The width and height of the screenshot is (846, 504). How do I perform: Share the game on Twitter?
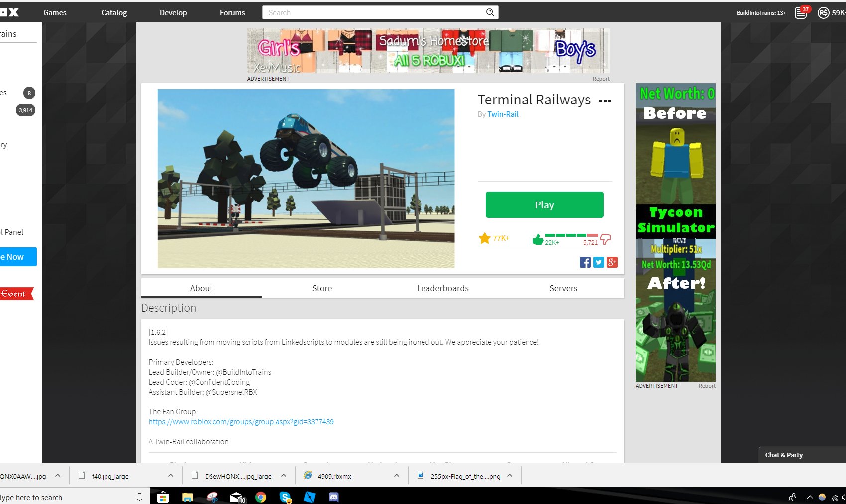(x=599, y=262)
